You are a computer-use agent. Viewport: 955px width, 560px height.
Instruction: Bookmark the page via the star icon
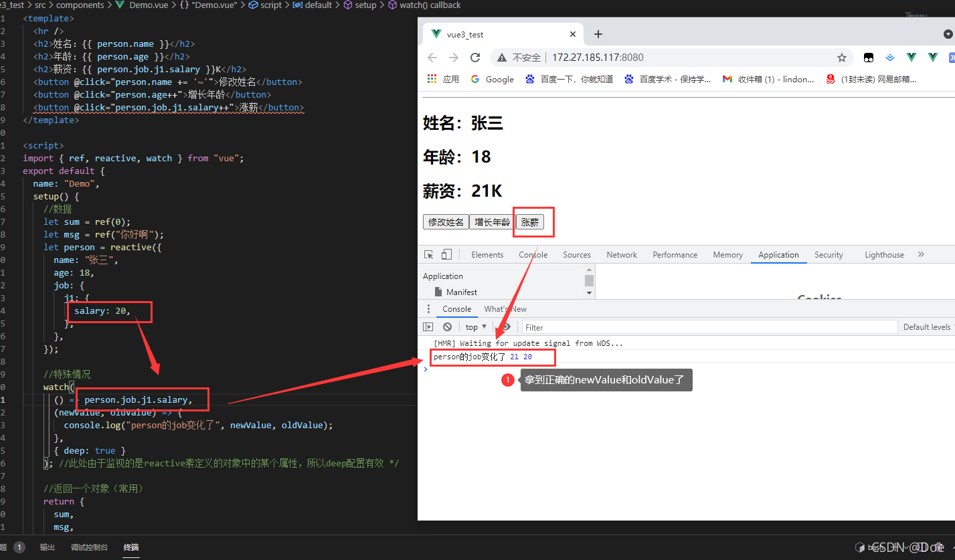coord(841,58)
